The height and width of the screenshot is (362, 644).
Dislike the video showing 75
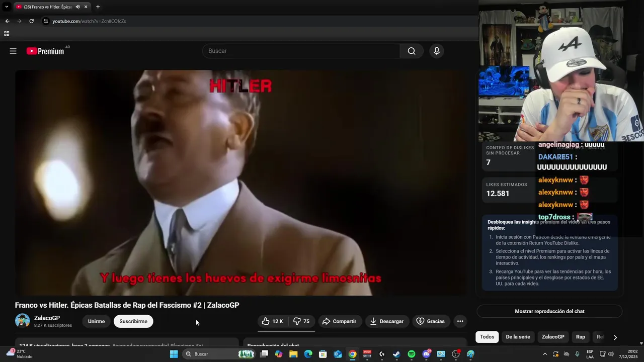point(301,321)
